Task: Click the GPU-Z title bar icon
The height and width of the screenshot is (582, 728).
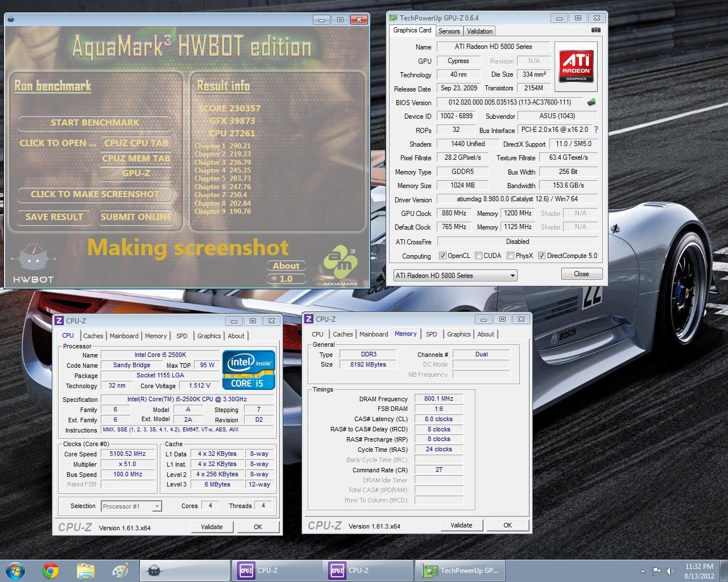Action: (x=393, y=18)
